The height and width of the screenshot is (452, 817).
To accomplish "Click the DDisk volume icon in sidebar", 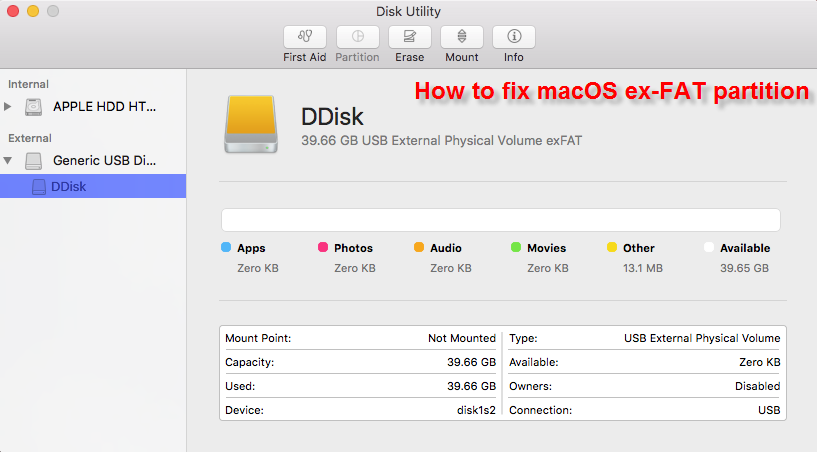I will 39,187.
